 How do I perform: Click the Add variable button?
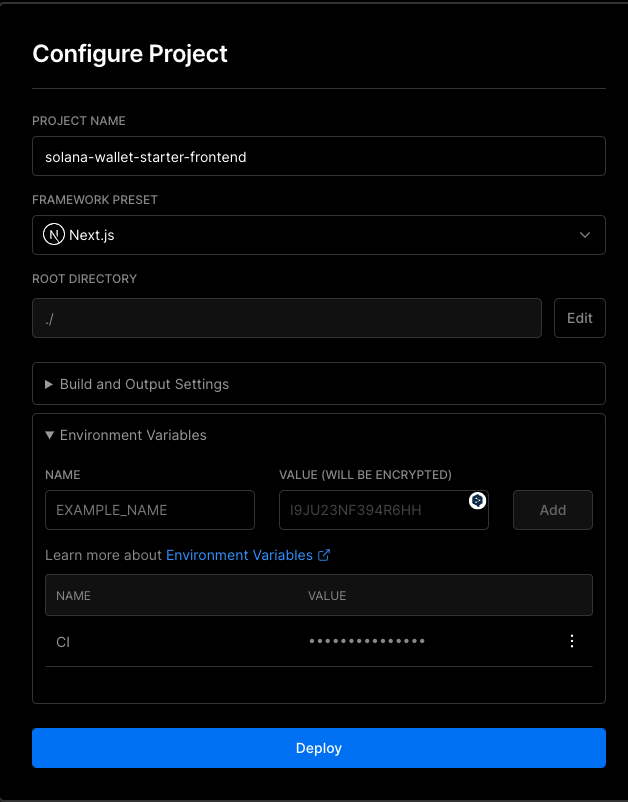[552, 510]
